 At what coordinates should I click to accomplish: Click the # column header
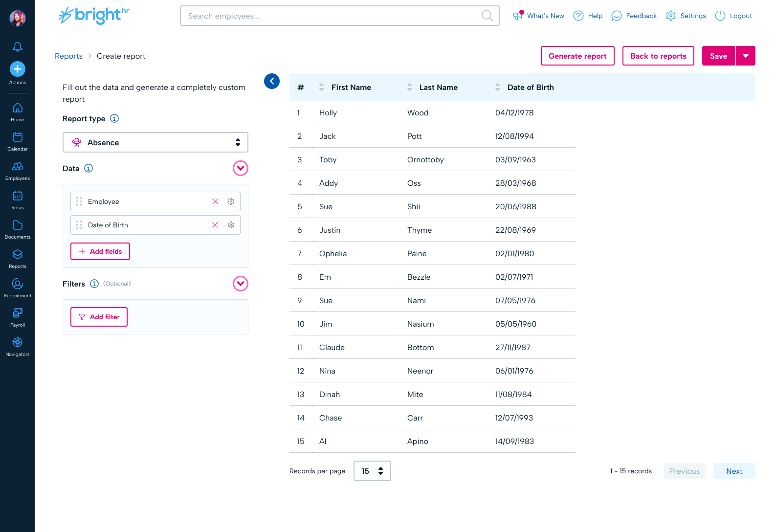coord(301,87)
